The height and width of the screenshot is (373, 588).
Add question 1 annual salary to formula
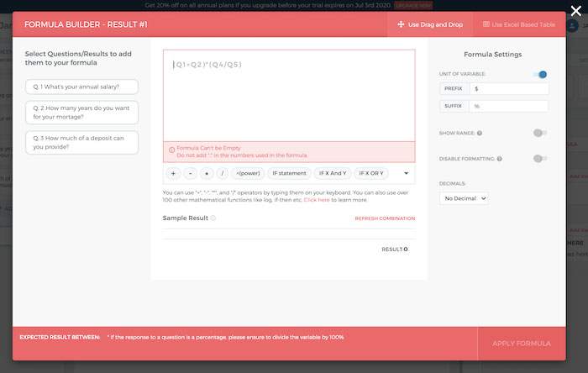click(x=81, y=87)
